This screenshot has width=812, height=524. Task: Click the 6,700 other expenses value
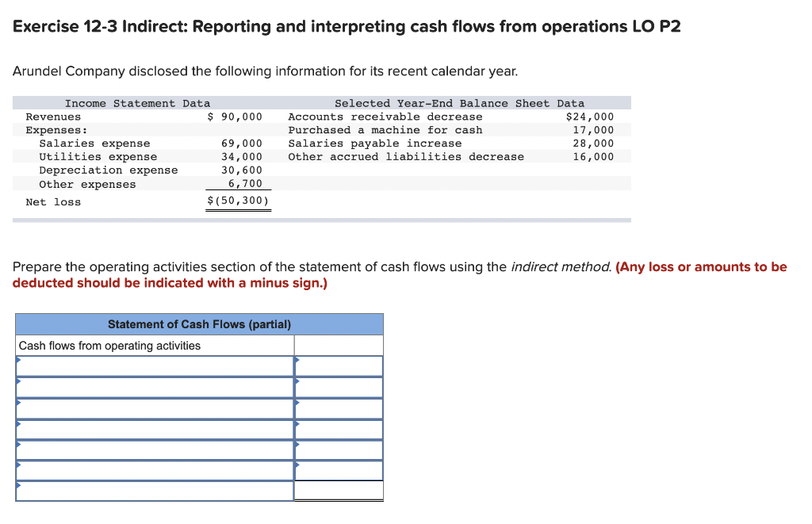click(246, 183)
